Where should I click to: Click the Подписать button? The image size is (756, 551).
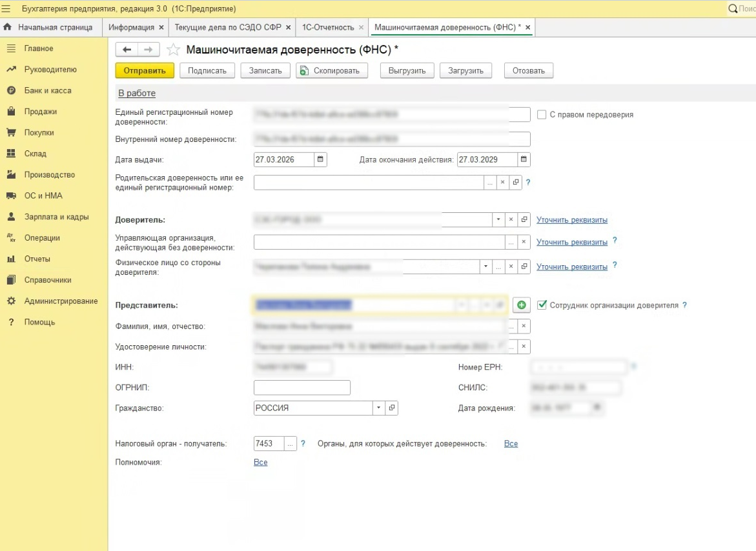(x=207, y=70)
